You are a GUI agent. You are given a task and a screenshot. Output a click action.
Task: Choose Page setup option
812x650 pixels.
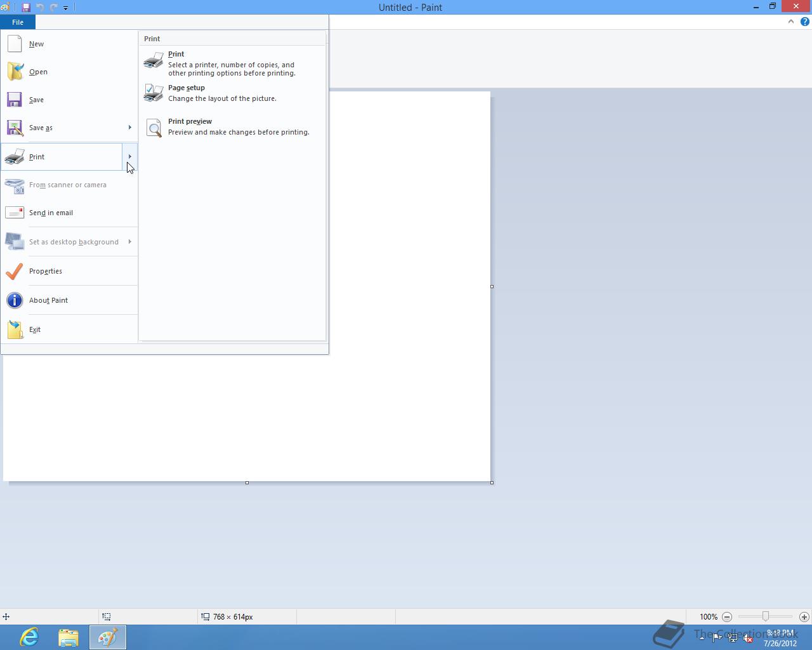[x=232, y=93]
